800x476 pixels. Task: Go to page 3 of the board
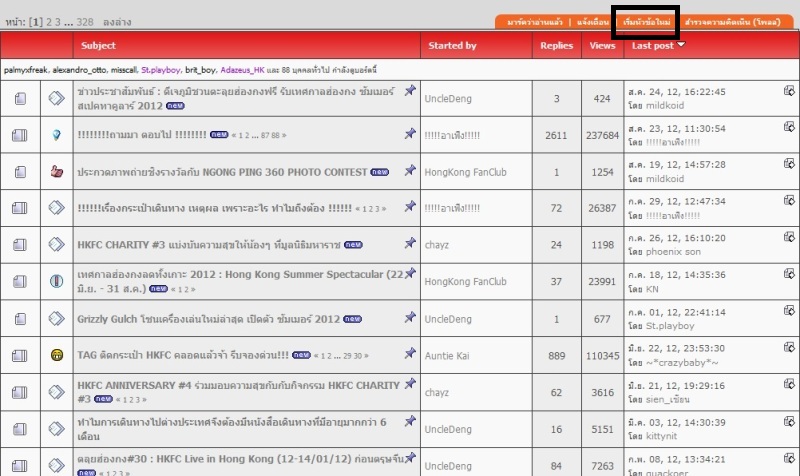(x=58, y=22)
